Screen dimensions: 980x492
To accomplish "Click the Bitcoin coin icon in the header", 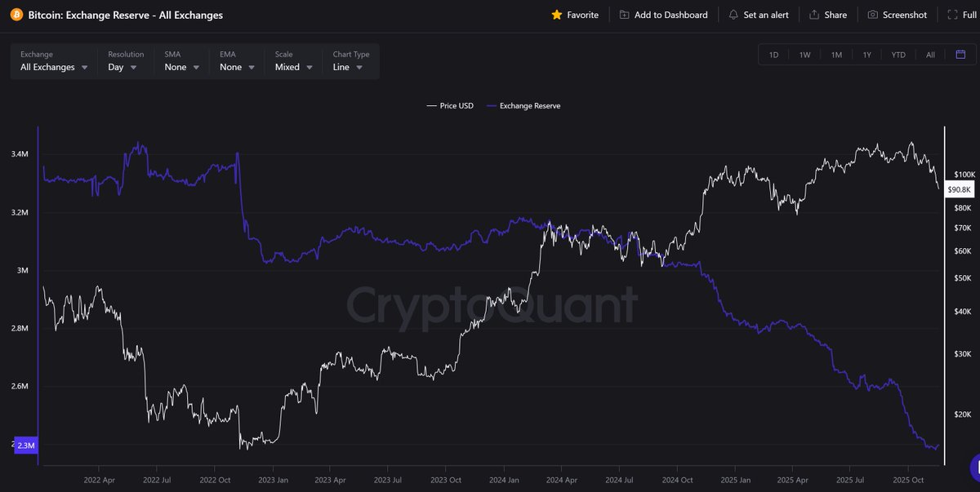I will click(x=16, y=15).
